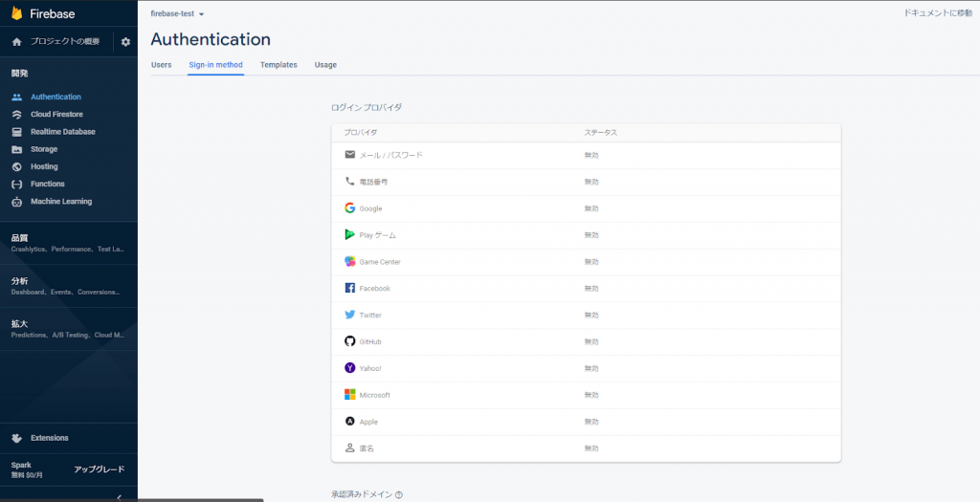Open the Templates tab

pos(278,65)
